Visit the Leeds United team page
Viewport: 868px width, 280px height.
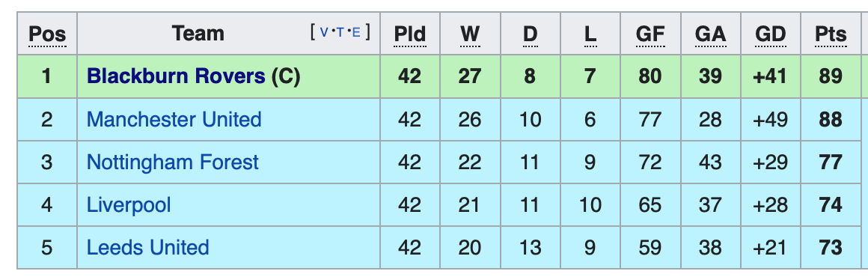click(x=148, y=247)
